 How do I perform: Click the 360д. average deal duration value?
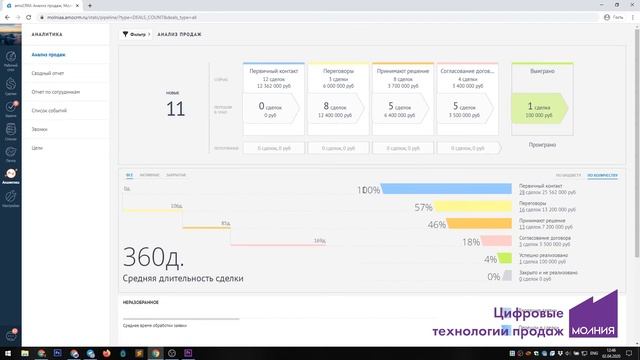(153, 258)
